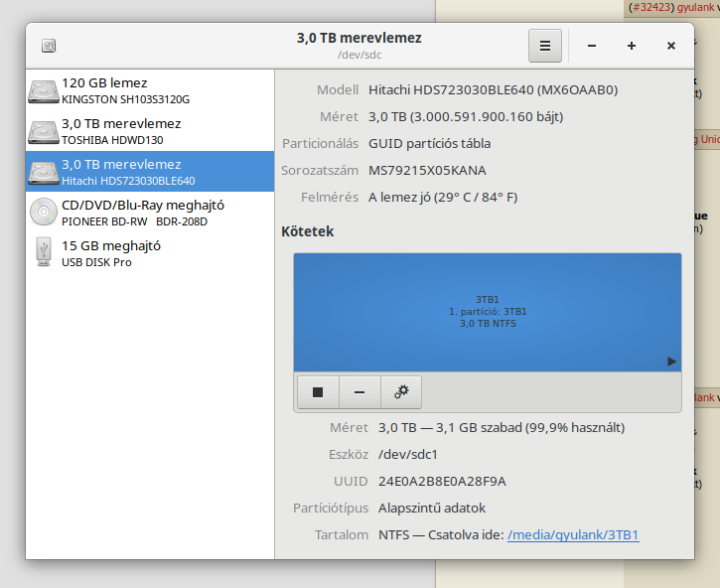The height and width of the screenshot is (588, 720).
Task: Select the Hitachi HDS723030BLE640 disk
Action: 150,172
